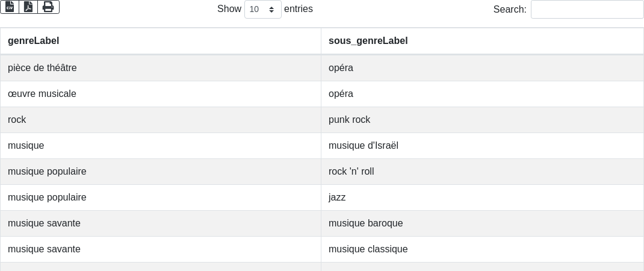Click the musique genre cell beside musique d'Israël

(x=161, y=146)
